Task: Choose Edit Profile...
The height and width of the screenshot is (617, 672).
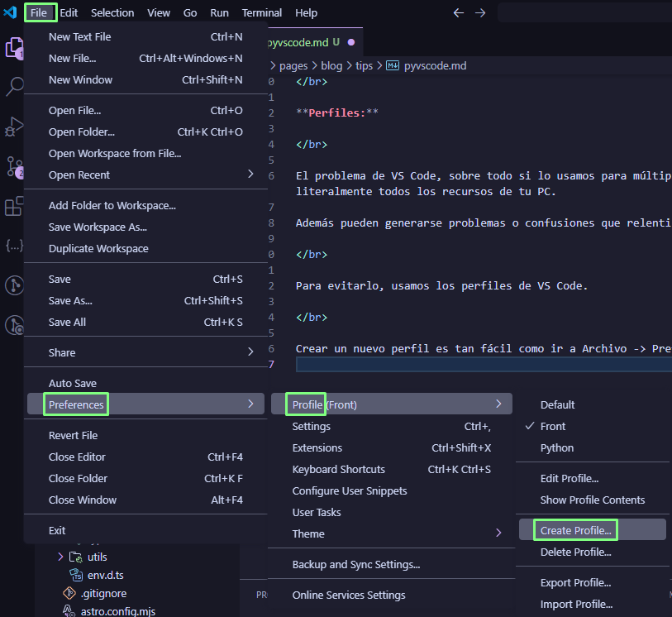Action: point(593,479)
